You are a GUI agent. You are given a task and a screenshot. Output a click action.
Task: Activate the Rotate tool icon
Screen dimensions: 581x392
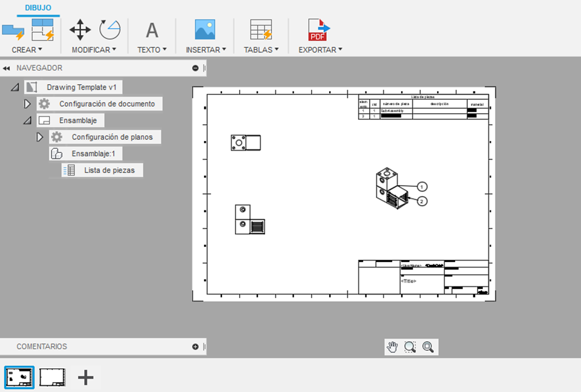[x=110, y=30]
